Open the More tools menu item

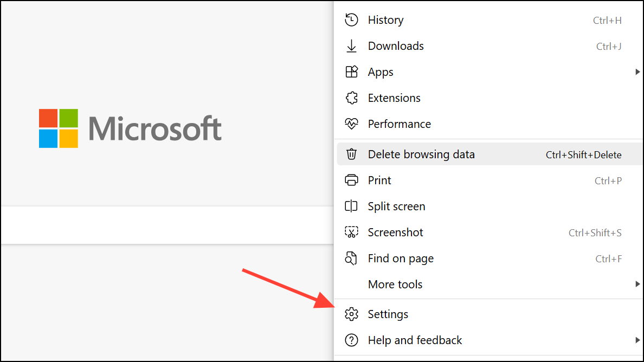coord(395,285)
